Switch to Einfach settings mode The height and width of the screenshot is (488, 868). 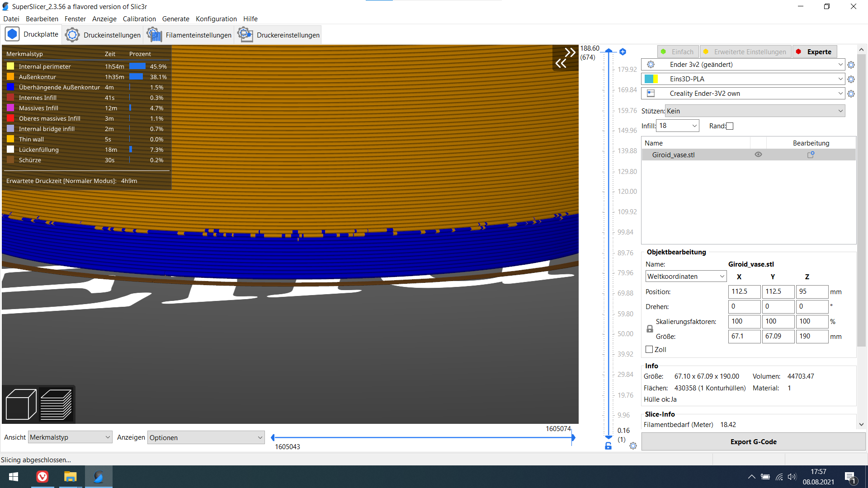click(678, 52)
